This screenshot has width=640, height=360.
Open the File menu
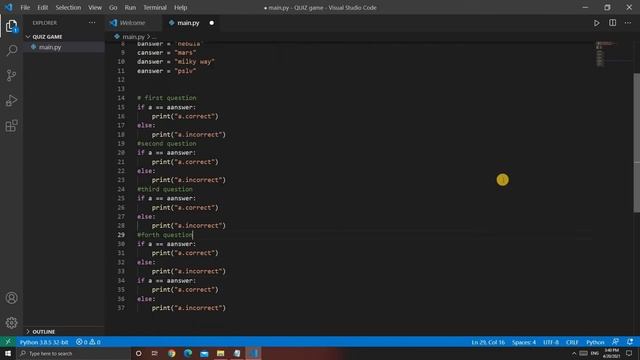point(25,7)
